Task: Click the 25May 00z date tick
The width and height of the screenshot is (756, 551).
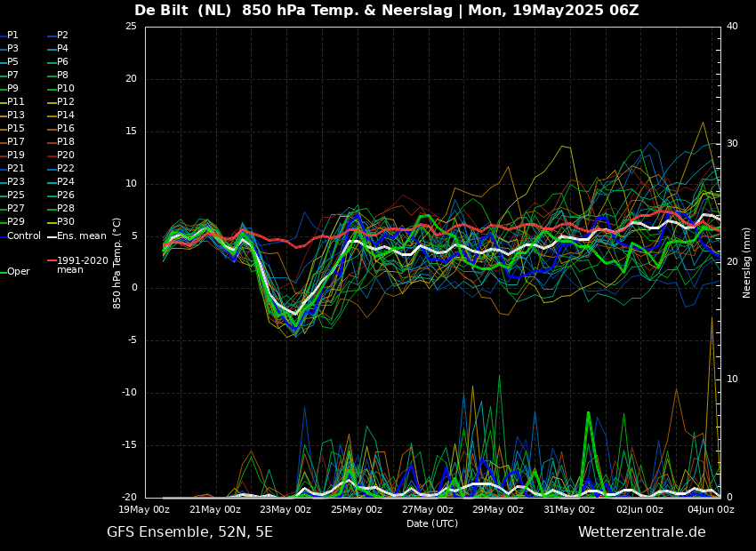Action: click(x=357, y=510)
